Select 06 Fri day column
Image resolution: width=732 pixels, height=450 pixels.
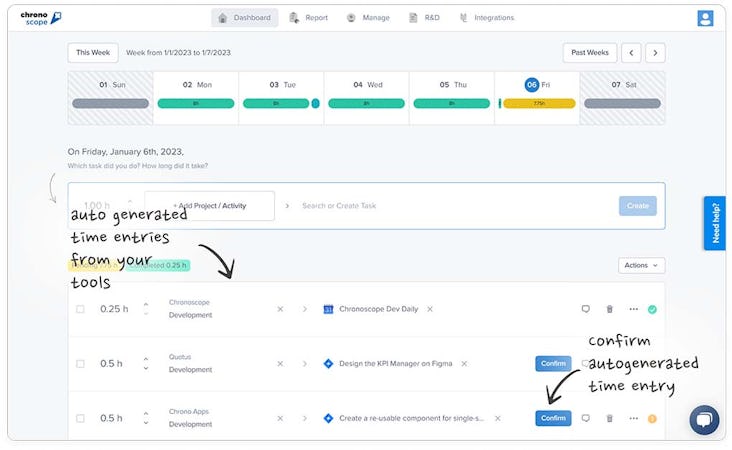(537, 98)
